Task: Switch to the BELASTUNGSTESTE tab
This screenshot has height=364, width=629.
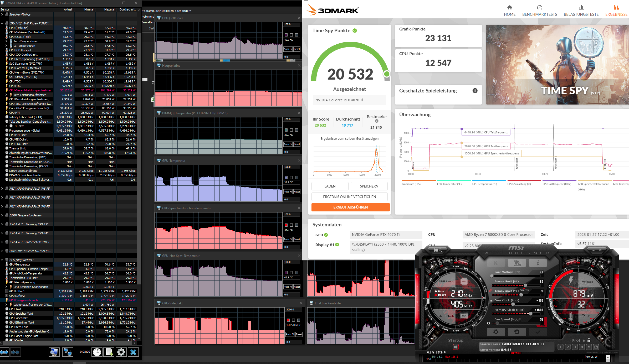Action: pos(581,11)
